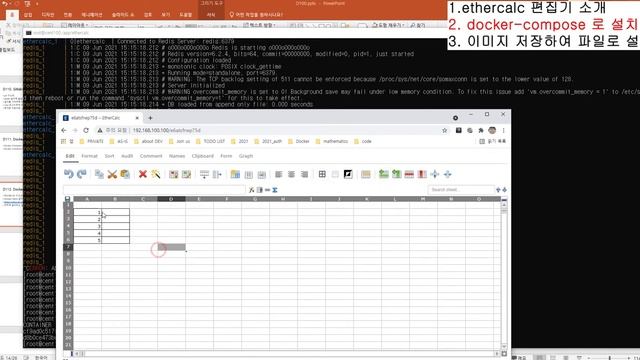Click the Search sheet input box
640x360 pixels.
[x=461, y=190]
